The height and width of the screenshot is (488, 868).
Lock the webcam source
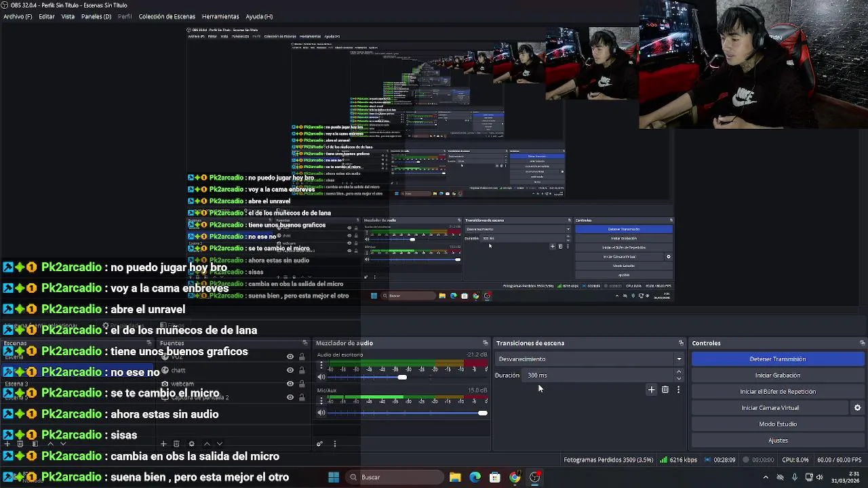[x=302, y=384]
